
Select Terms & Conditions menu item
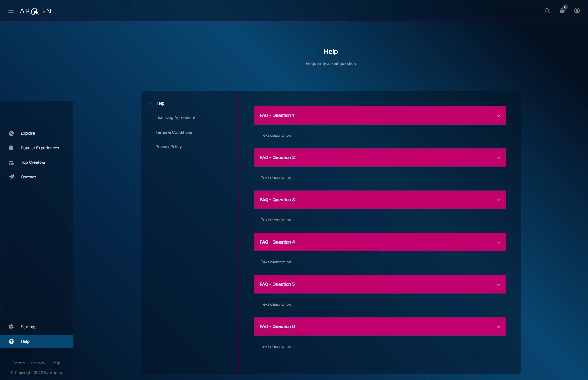click(x=174, y=132)
